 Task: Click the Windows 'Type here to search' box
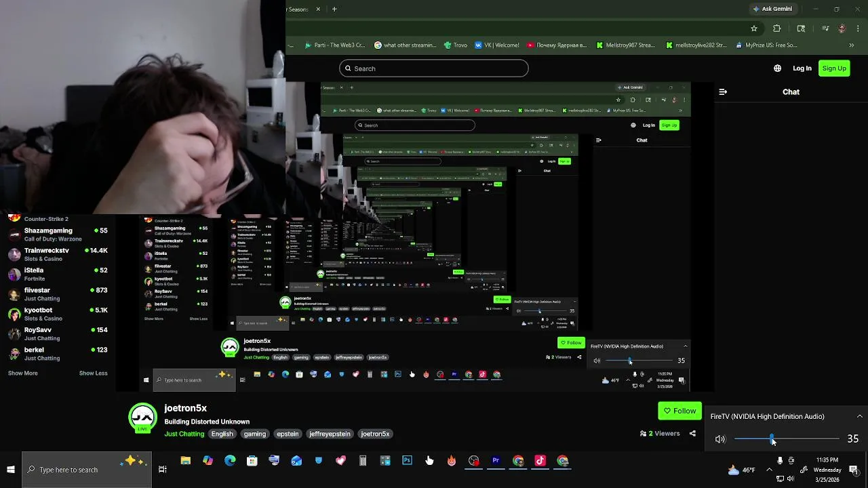click(87, 470)
